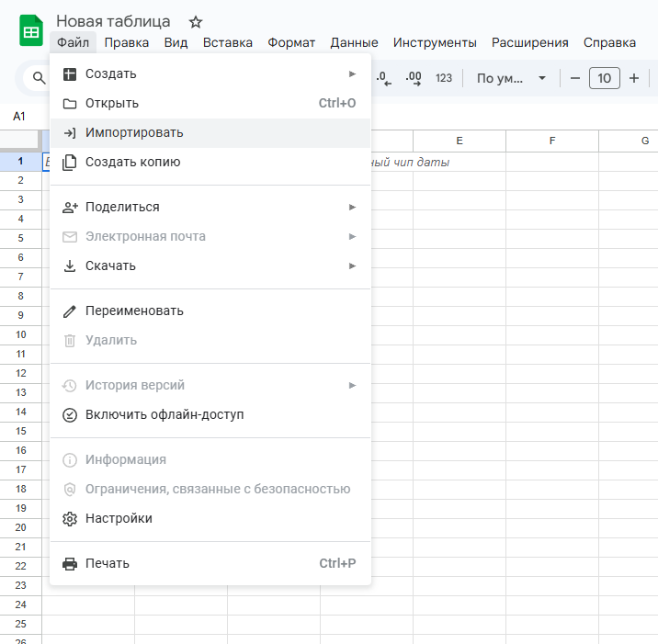Increase decimal places toolbar icon
The height and width of the screenshot is (644, 658).
click(x=414, y=78)
